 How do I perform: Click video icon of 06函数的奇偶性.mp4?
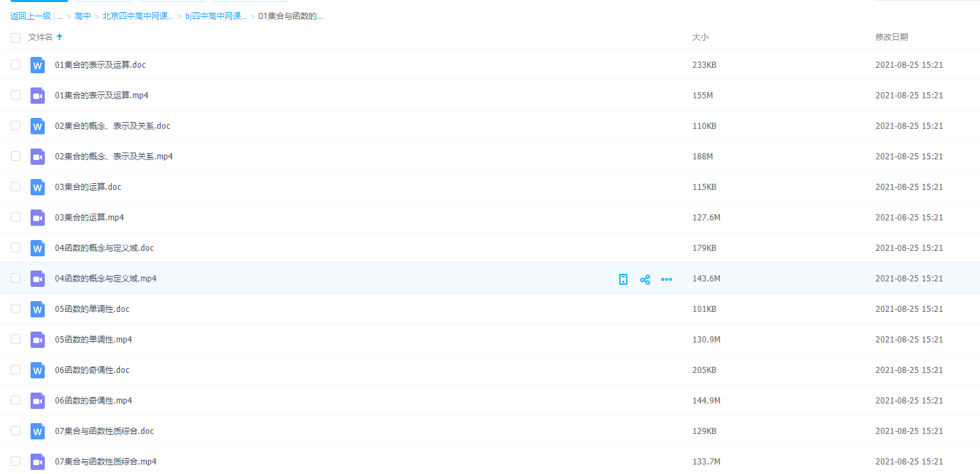(x=37, y=401)
